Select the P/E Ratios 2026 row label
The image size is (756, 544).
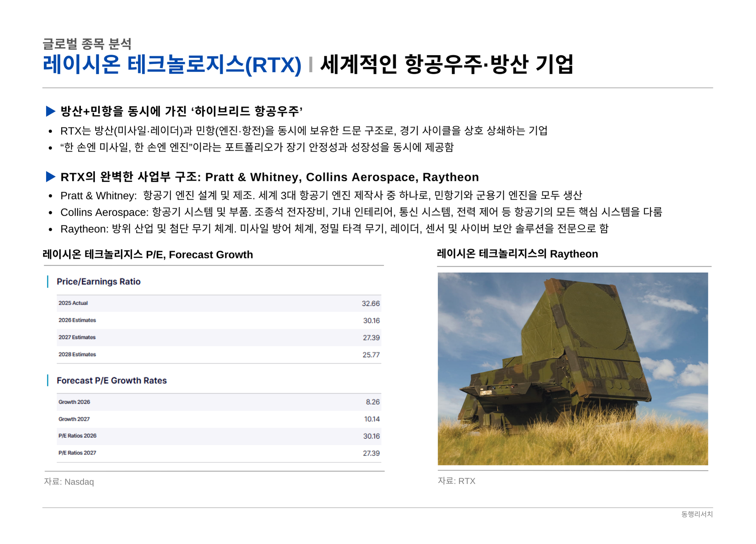77,436
